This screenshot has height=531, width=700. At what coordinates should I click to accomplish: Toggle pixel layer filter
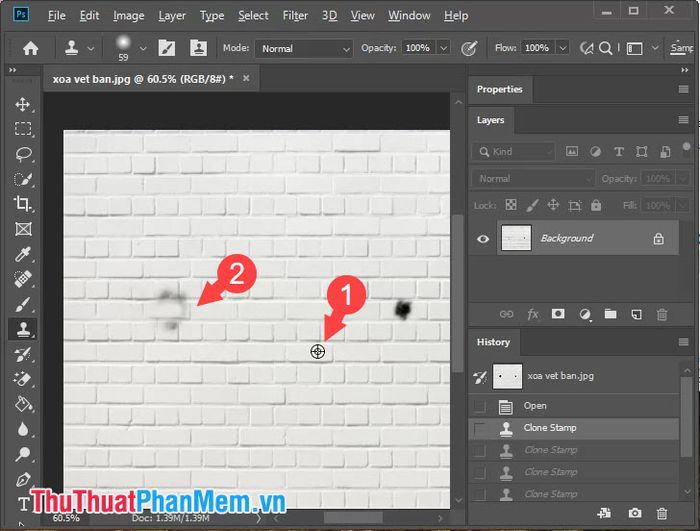coord(572,151)
